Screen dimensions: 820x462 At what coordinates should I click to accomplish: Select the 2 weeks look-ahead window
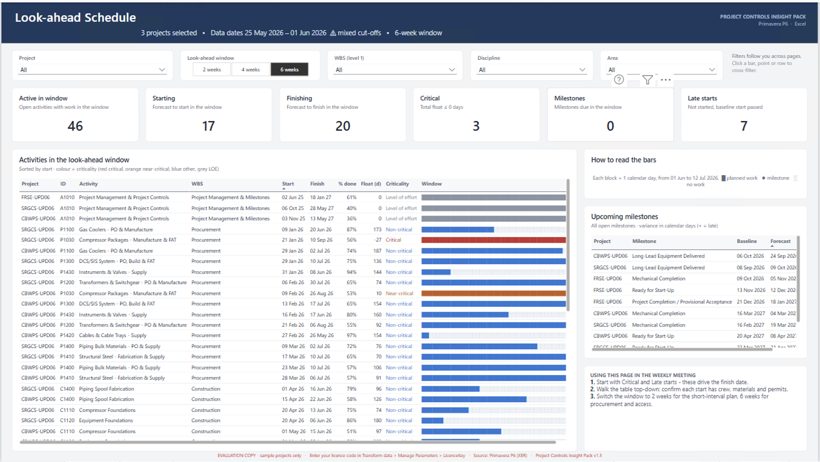point(212,69)
